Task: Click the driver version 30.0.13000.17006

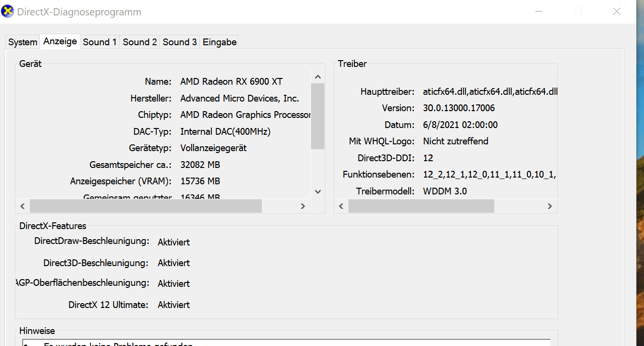Action: 459,108
